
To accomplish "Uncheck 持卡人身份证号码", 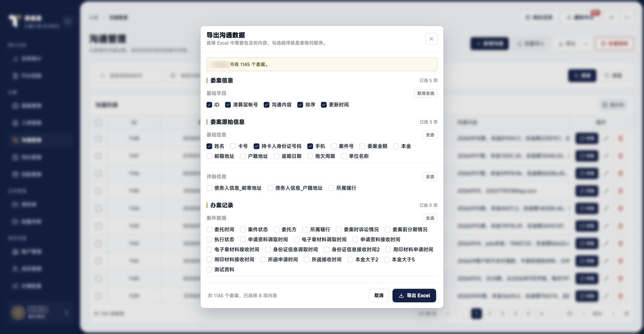I will (257, 146).
